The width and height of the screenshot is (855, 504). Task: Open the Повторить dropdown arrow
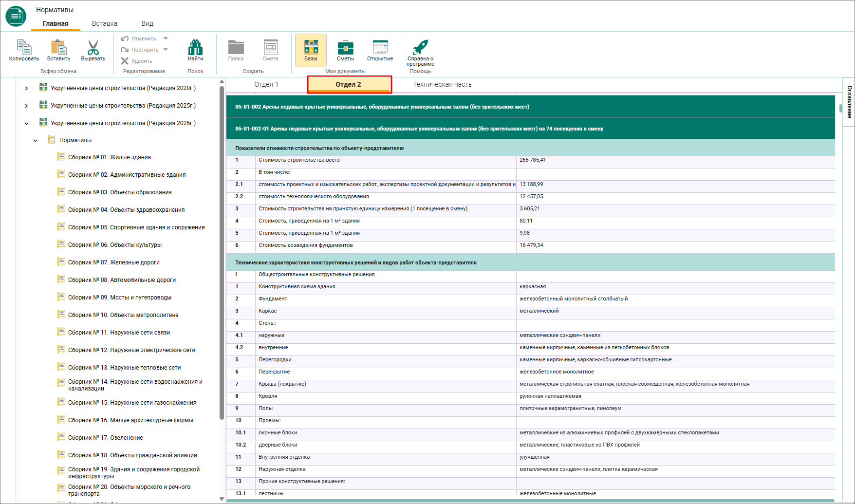pos(166,50)
